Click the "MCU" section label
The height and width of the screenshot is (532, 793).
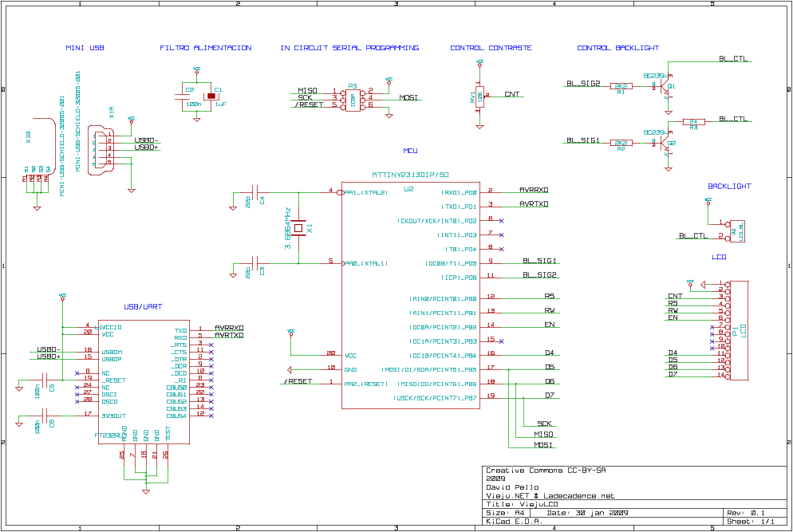click(410, 151)
